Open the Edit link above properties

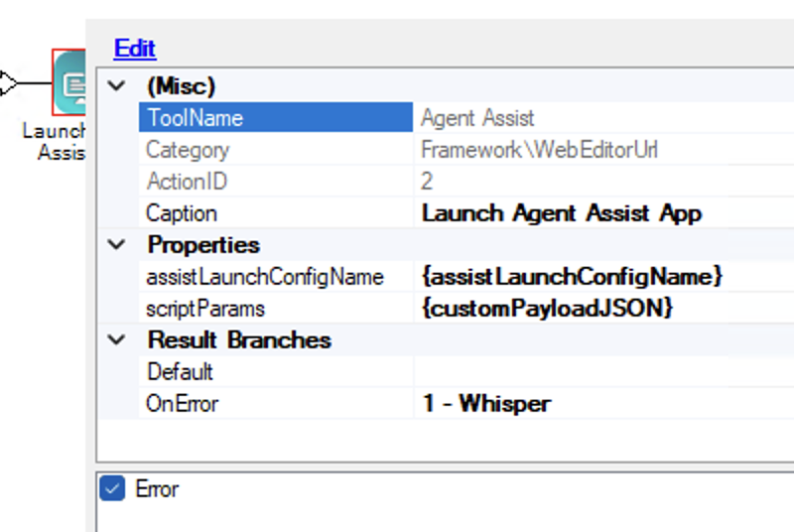[135, 49]
